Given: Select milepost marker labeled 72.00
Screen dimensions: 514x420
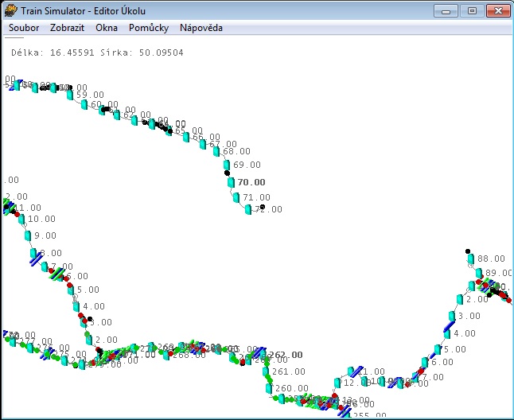Looking at the screenshot, I should 248,210.
